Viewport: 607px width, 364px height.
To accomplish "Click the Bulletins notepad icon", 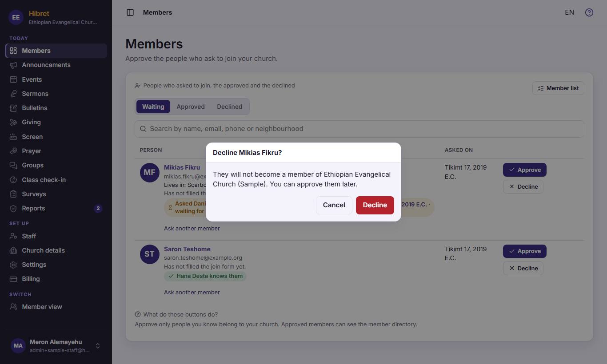I will click(x=13, y=108).
